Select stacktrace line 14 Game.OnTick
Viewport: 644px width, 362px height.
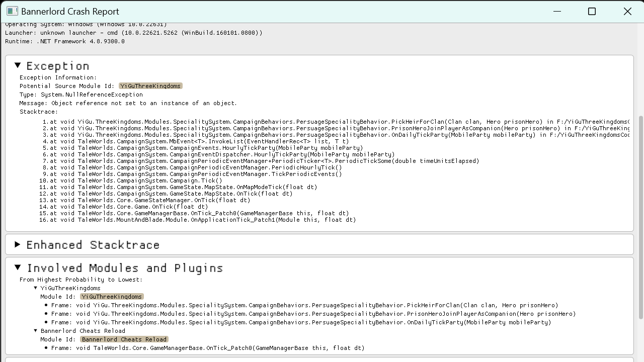coord(124,207)
